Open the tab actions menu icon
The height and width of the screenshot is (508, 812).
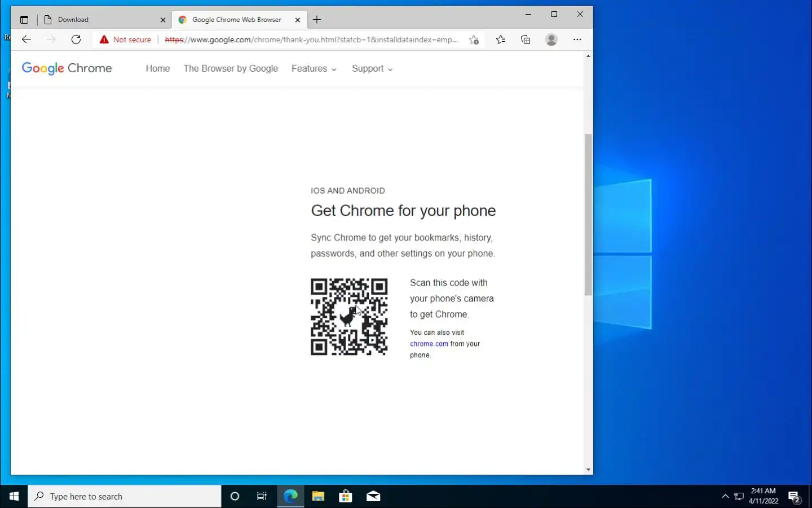(x=24, y=20)
